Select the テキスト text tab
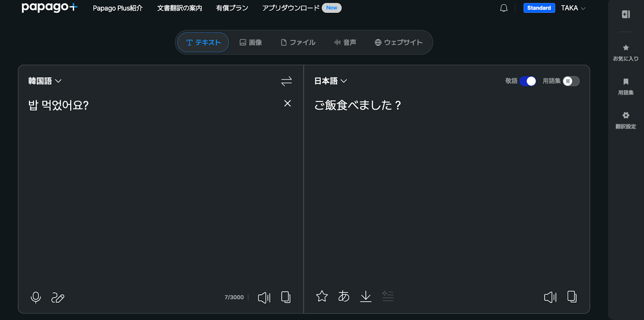This screenshot has height=320, width=644. tap(203, 42)
